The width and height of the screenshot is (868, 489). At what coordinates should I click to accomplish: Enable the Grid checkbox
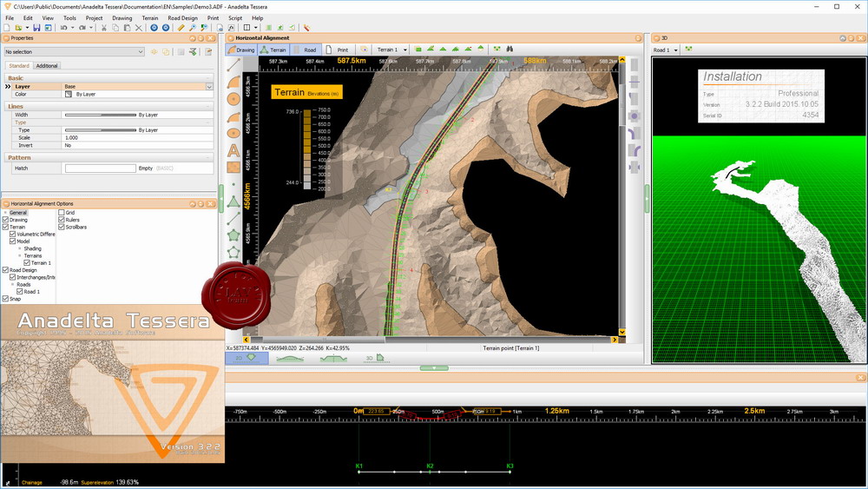[x=62, y=213]
